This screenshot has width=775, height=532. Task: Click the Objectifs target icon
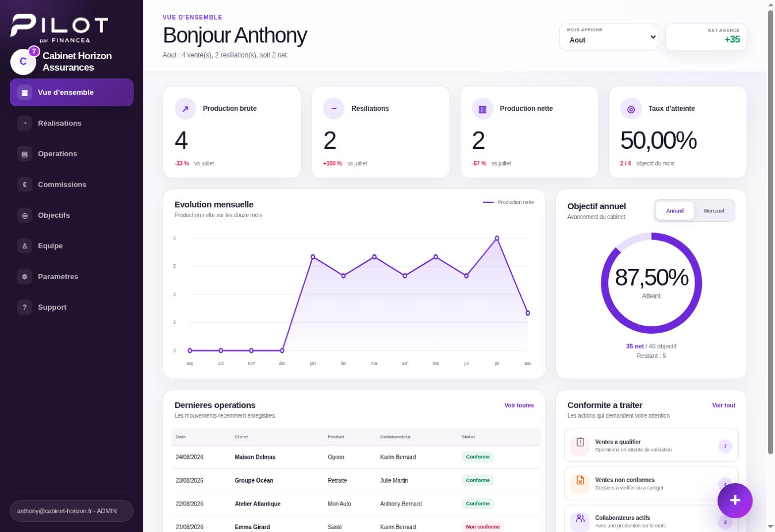[25, 215]
